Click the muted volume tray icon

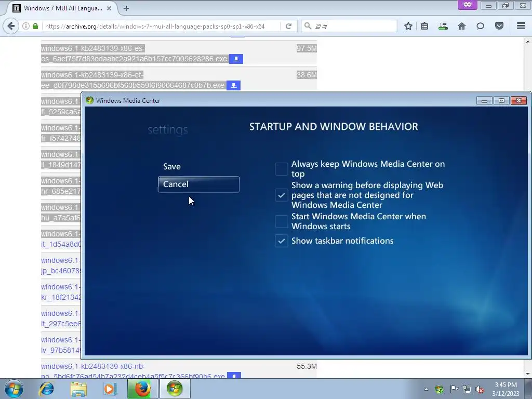coord(480,389)
